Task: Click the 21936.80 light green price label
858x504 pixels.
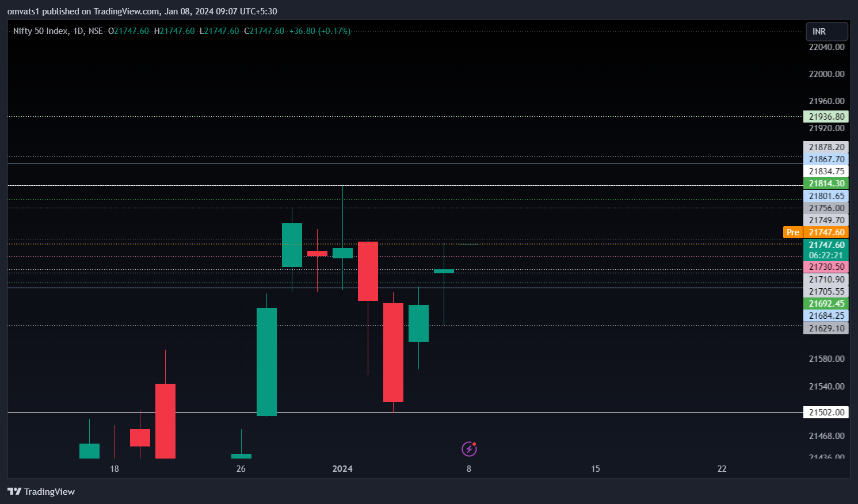Action: (x=826, y=117)
